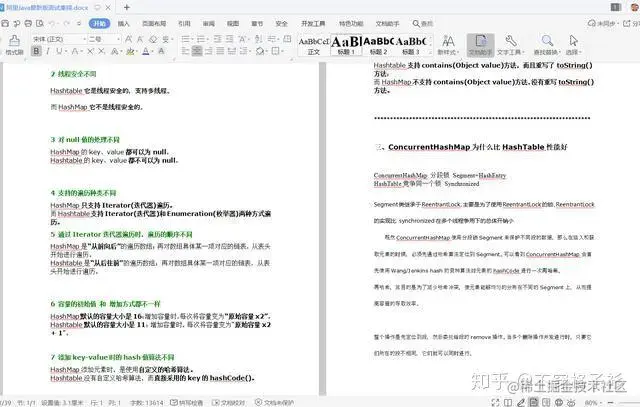Image resolution: width=640 pixels, height=407 pixels.
Task: Click the Redo arrow icon
Action: 67,23
